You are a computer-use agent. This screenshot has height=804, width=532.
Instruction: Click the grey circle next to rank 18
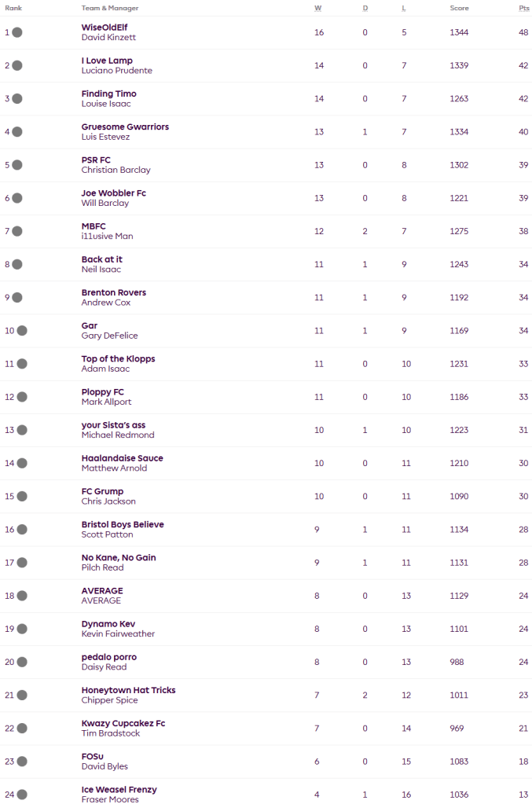[x=22, y=596]
